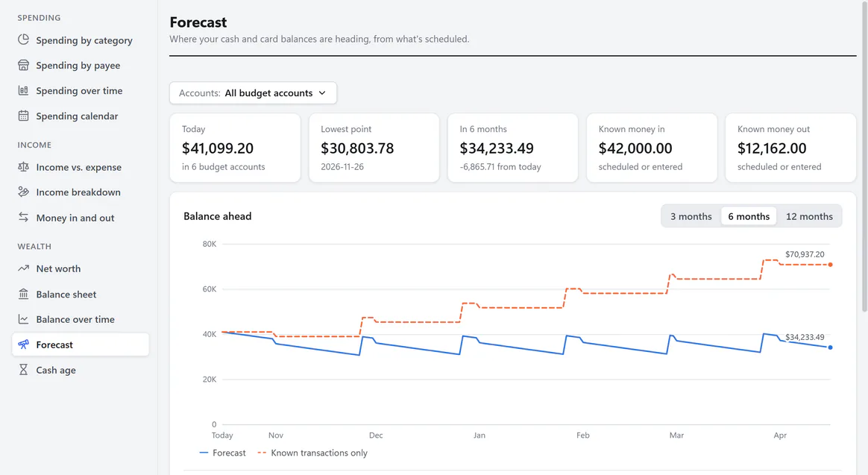Open the Spending over time report
Screen dimensions: 868x475
[x=81, y=90]
